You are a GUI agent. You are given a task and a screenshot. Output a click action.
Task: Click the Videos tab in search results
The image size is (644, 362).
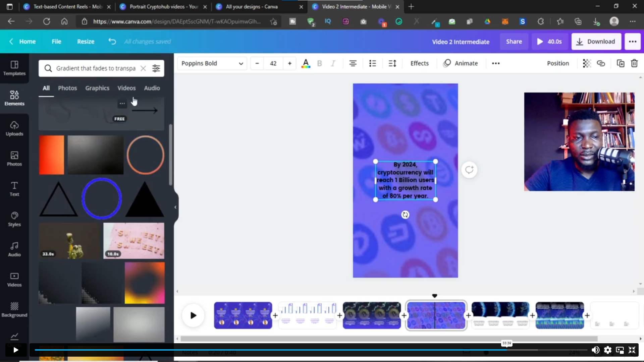click(x=127, y=87)
